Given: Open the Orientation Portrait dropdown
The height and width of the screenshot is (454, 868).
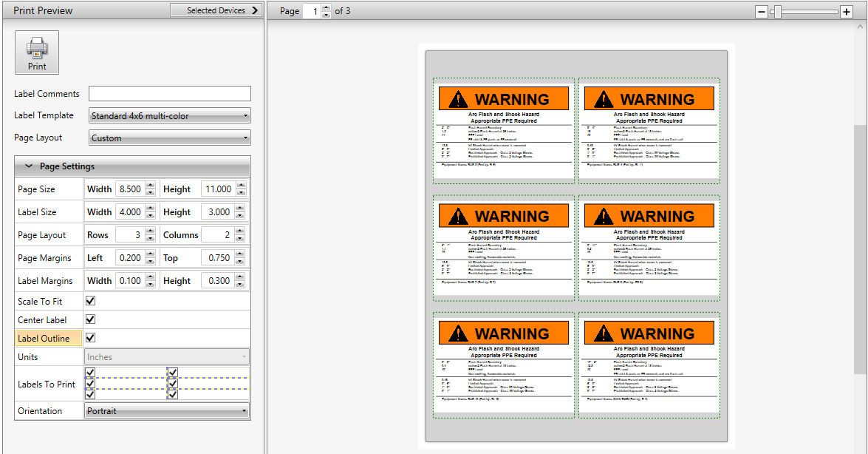Looking at the screenshot, I should click(x=167, y=411).
